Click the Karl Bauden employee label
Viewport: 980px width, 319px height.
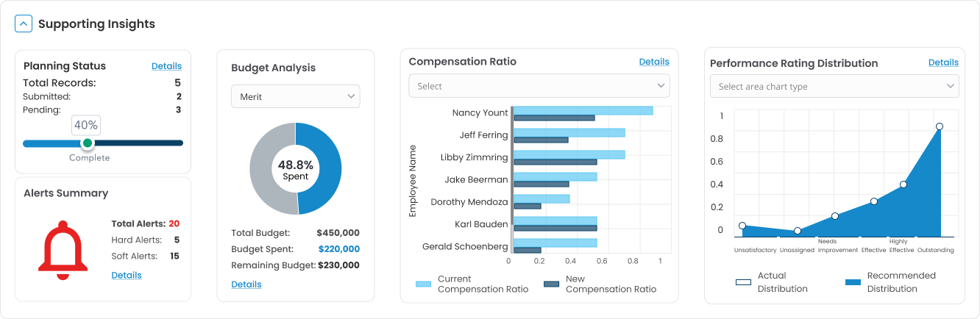(x=481, y=224)
